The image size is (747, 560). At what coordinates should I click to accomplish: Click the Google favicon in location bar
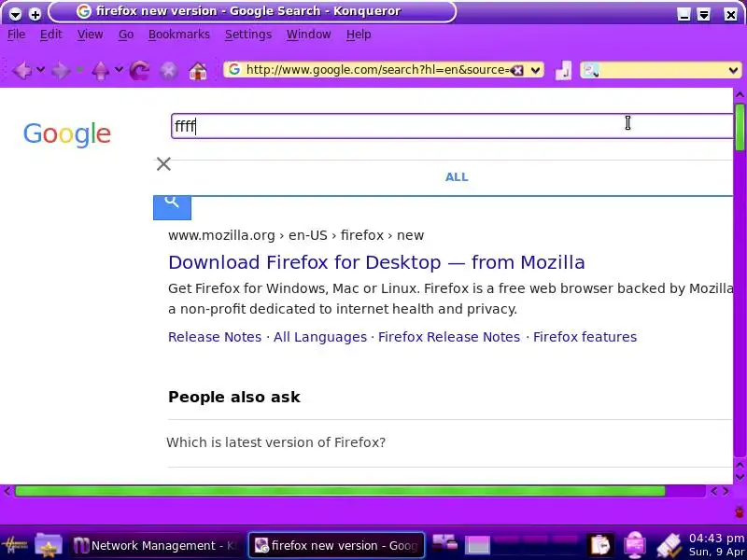tap(234, 69)
